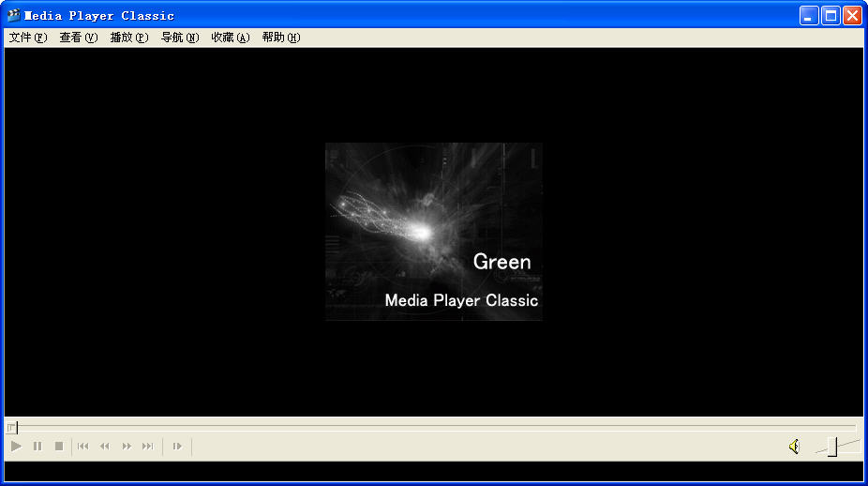Click the seek bar thumb

(12, 428)
